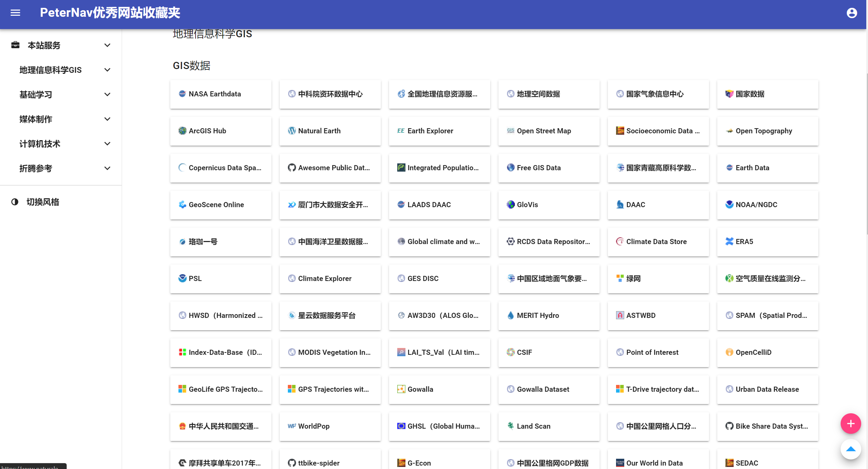Viewport: 868px width, 469px height.
Task: Open the GeoScene Online card
Action: pyautogui.click(x=221, y=205)
